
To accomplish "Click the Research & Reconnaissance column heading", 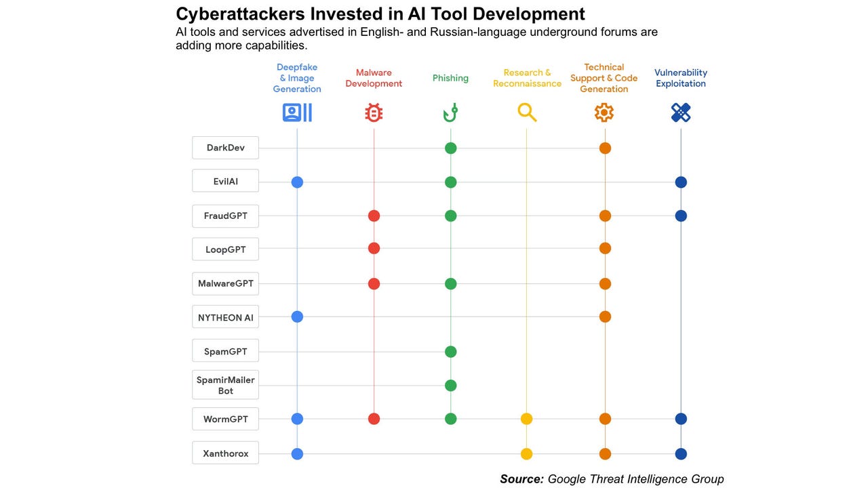I will (x=527, y=78).
